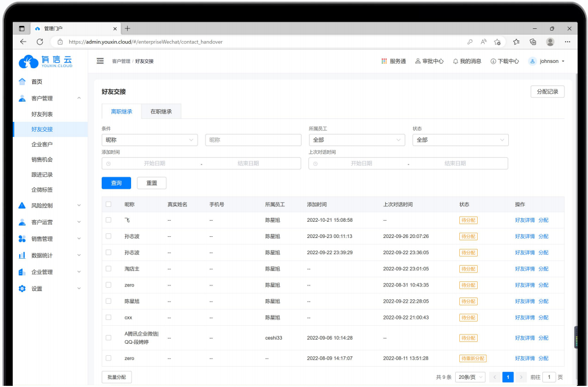Switch to the 在职继承 tab
This screenshot has width=588, height=387.
pos(161,111)
